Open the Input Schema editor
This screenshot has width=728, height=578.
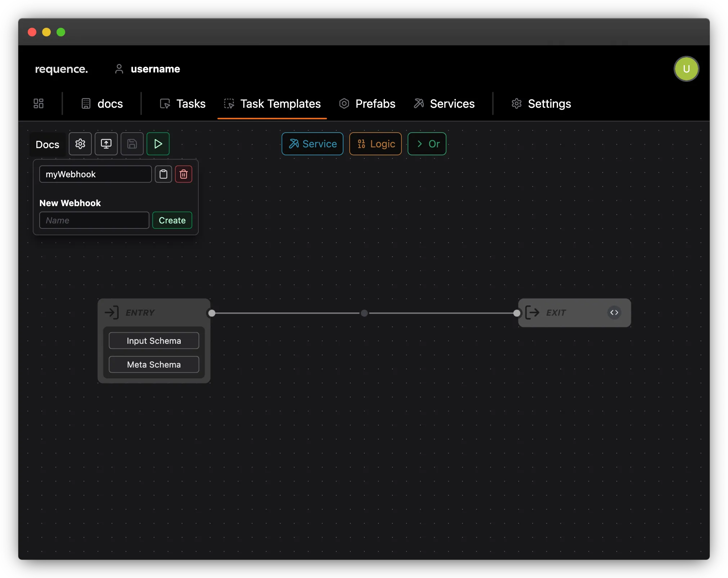point(154,341)
